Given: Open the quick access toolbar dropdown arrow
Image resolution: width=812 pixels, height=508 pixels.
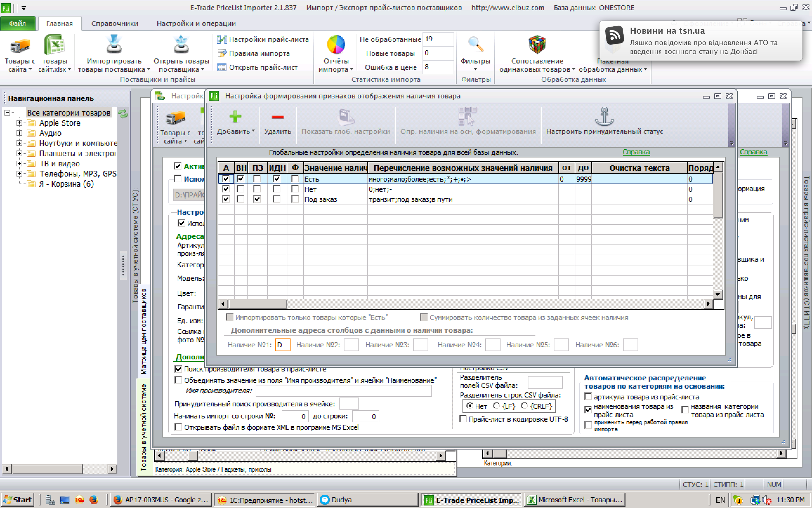Looking at the screenshot, I should [23, 8].
